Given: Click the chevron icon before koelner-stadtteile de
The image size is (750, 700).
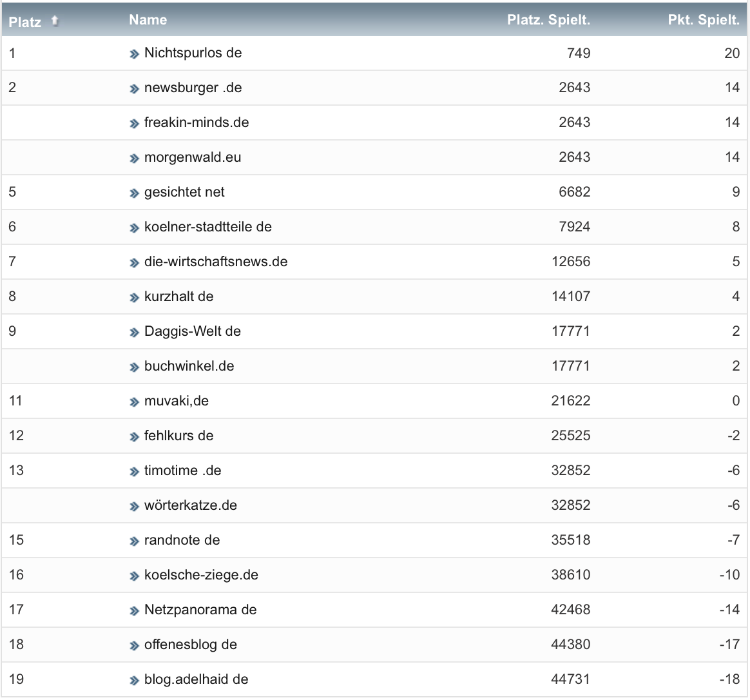Looking at the screenshot, I should [134, 228].
